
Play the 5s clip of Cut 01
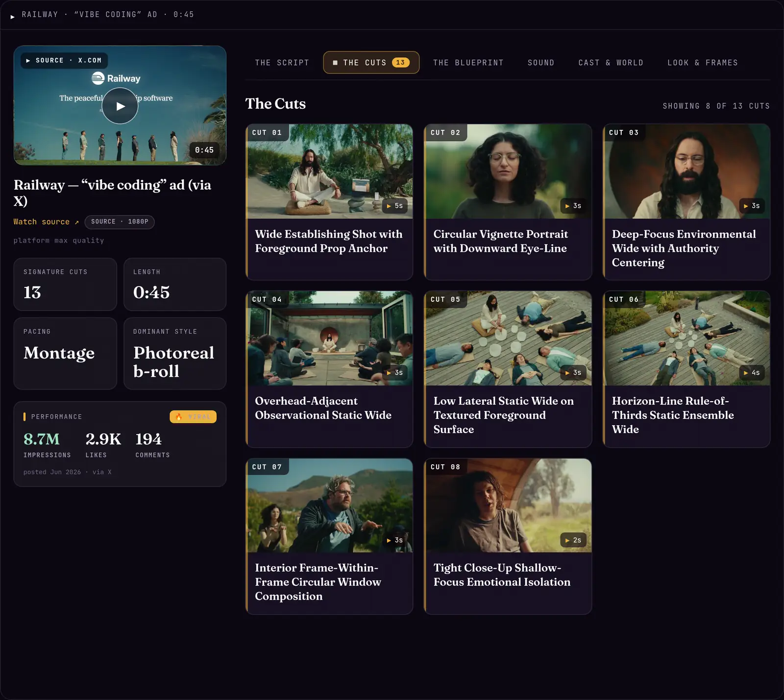(394, 206)
